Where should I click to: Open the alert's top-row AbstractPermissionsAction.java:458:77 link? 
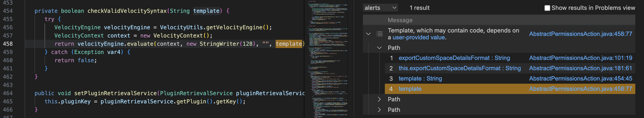pos(580,34)
